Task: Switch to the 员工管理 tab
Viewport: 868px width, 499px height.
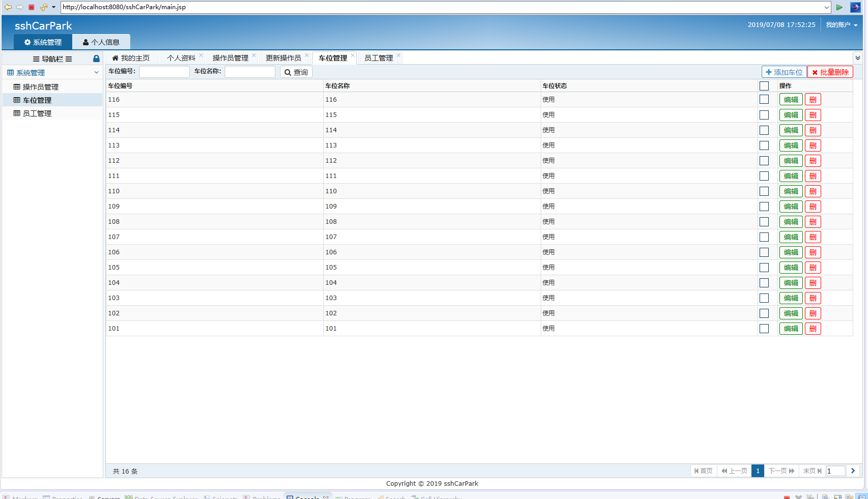Action: [378, 58]
